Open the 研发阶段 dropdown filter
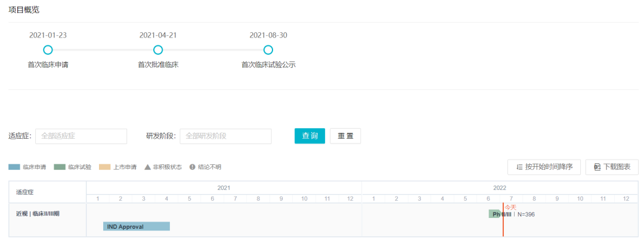The height and width of the screenshot is (243, 644). tap(225, 136)
